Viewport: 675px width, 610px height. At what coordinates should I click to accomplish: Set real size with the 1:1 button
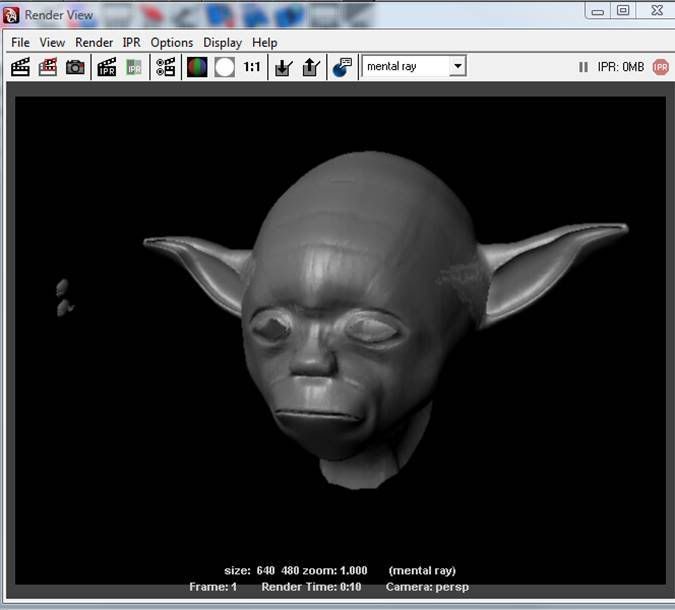252,67
